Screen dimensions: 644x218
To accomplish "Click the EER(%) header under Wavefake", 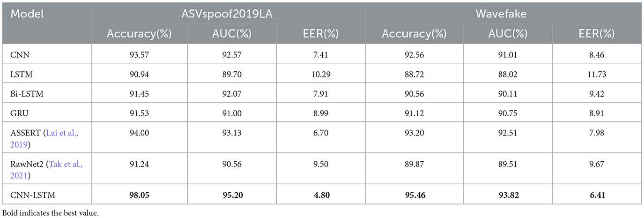I will 594,33.
